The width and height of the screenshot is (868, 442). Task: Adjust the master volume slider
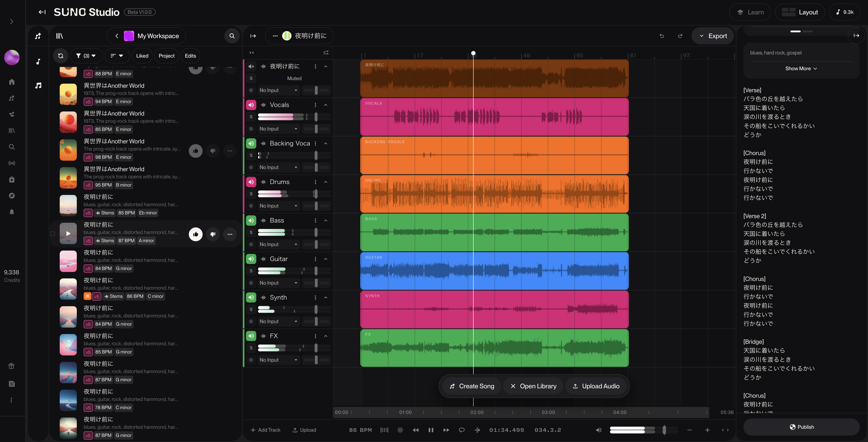point(636,430)
